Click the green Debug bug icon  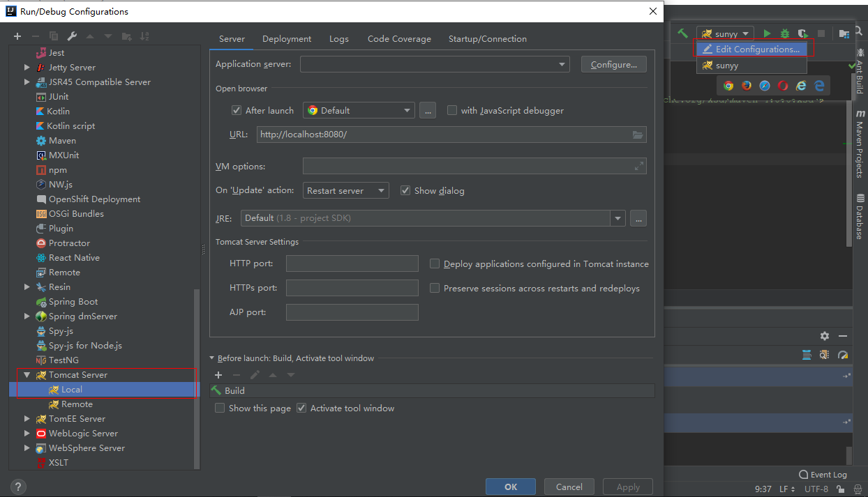coord(785,33)
